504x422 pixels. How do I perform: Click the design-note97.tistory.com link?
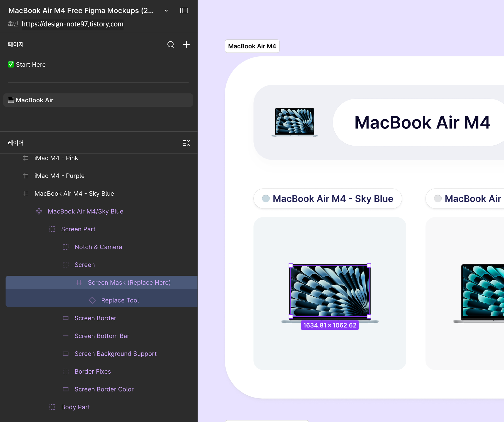tap(73, 24)
